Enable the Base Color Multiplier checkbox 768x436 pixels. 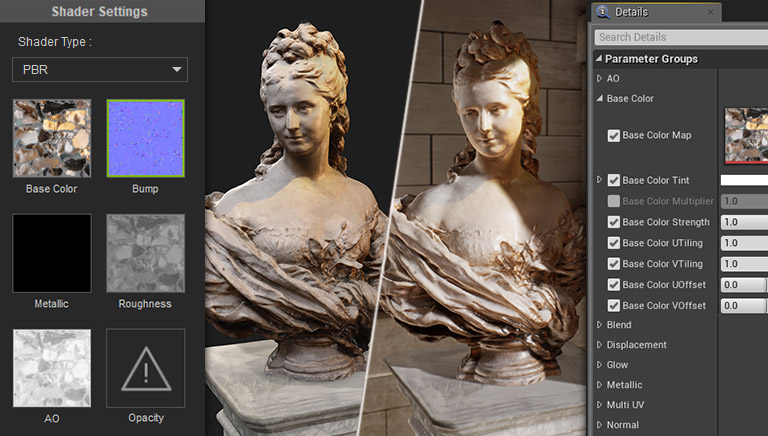point(613,201)
